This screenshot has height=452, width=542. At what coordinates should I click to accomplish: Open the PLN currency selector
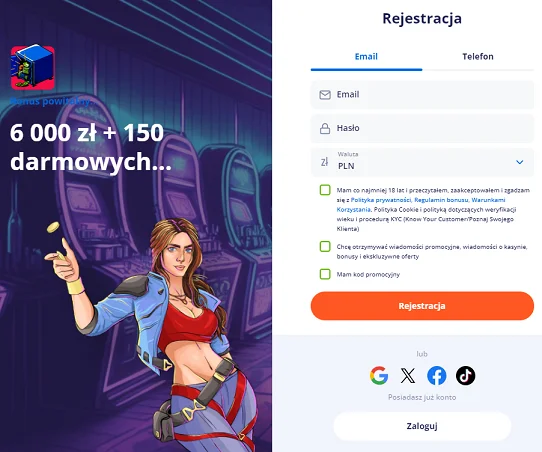pyautogui.click(x=422, y=162)
